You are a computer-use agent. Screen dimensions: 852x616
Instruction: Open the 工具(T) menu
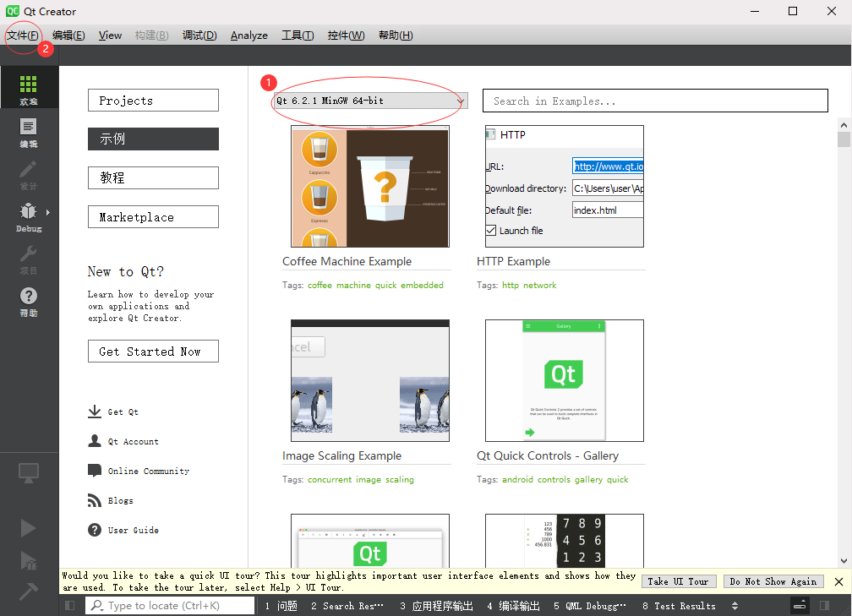298,35
